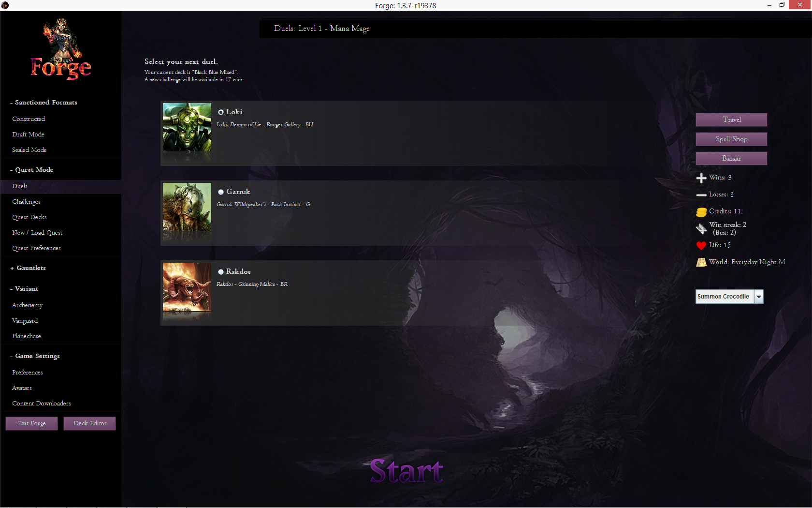This screenshot has height=508, width=812.
Task: Click Loki's avatar portrait
Action: pyautogui.click(x=187, y=127)
